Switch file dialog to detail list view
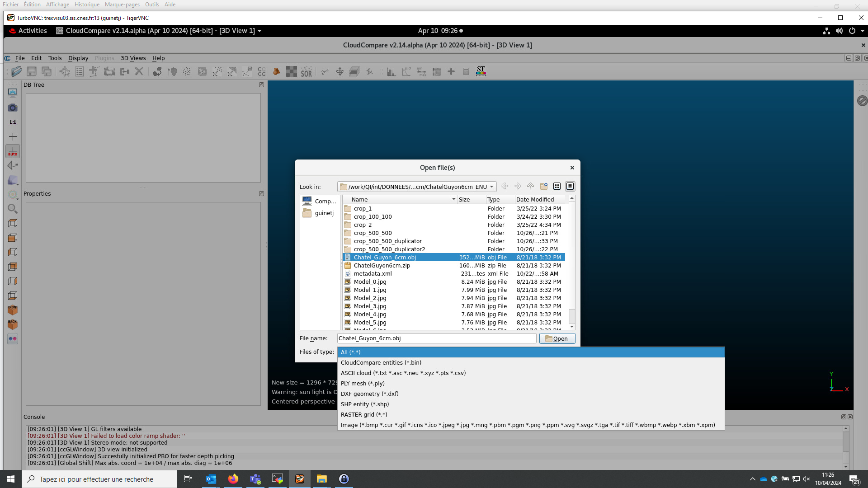Screen dimensions: 868x488 (x=570, y=186)
